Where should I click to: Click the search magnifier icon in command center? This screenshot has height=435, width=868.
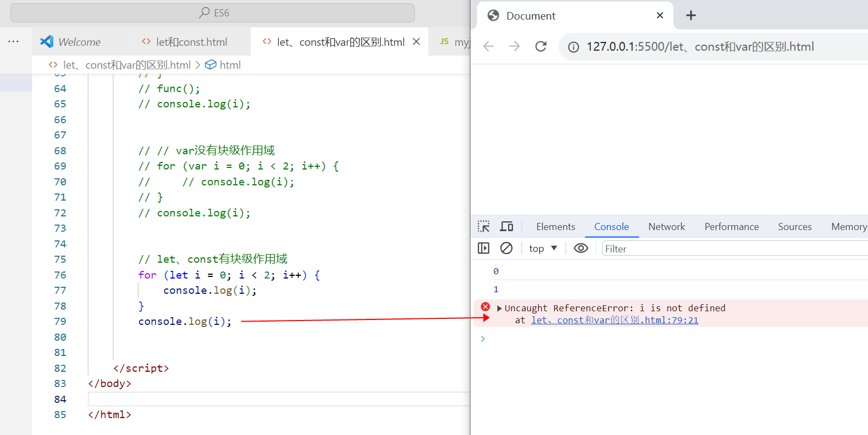205,13
